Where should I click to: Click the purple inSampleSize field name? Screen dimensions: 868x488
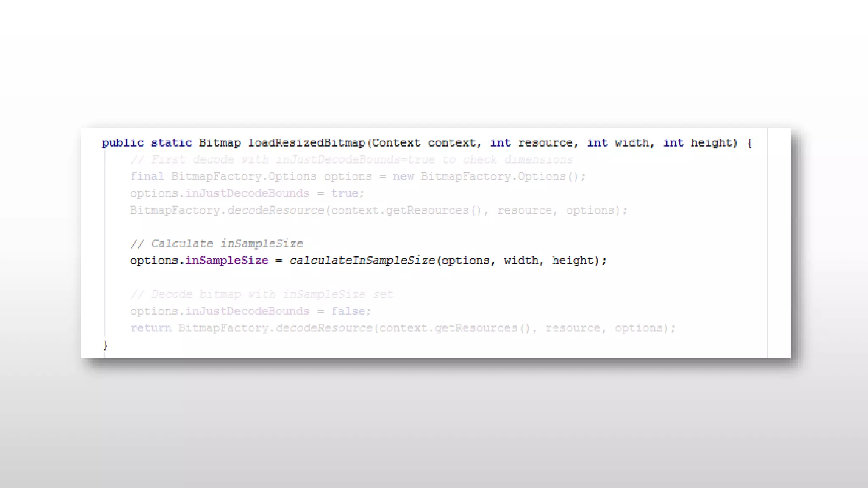point(227,261)
